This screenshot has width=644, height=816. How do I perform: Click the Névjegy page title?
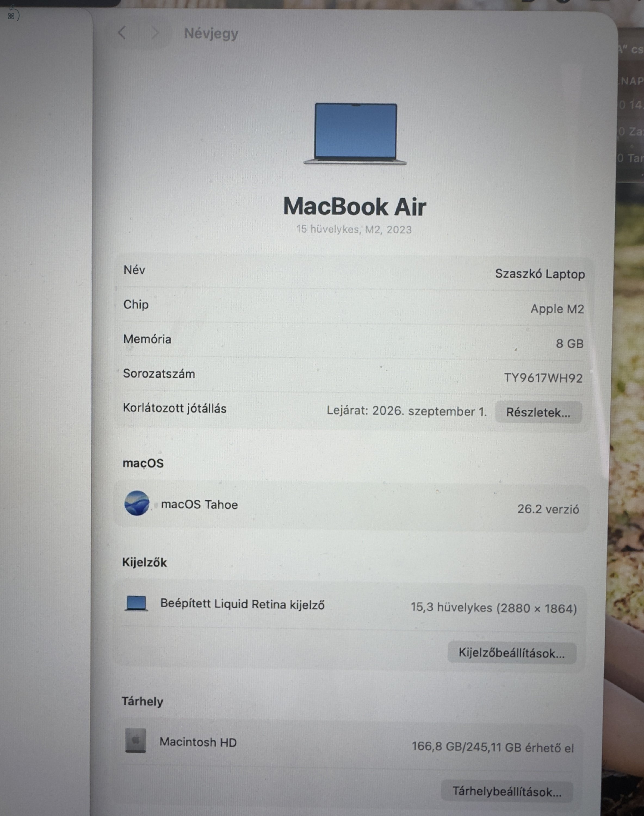[x=211, y=33]
